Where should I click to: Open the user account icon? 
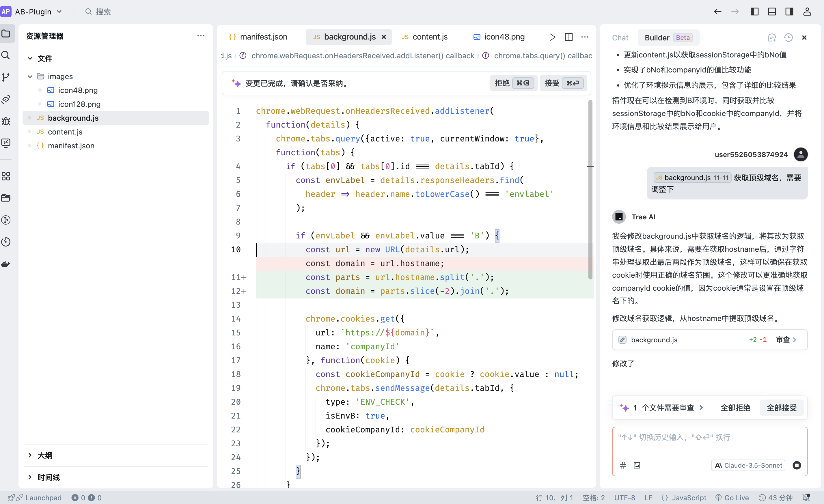click(x=807, y=12)
